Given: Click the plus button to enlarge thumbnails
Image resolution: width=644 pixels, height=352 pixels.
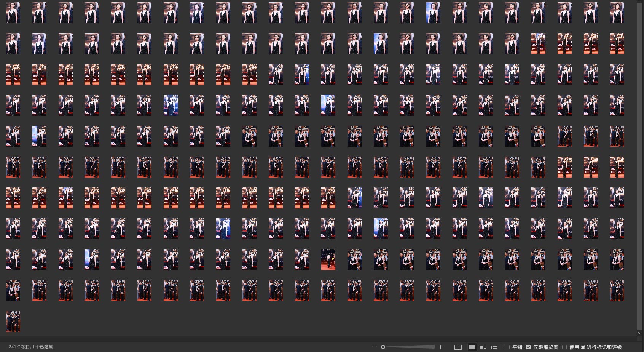Looking at the screenshot, I should click(x=441, y=347).
